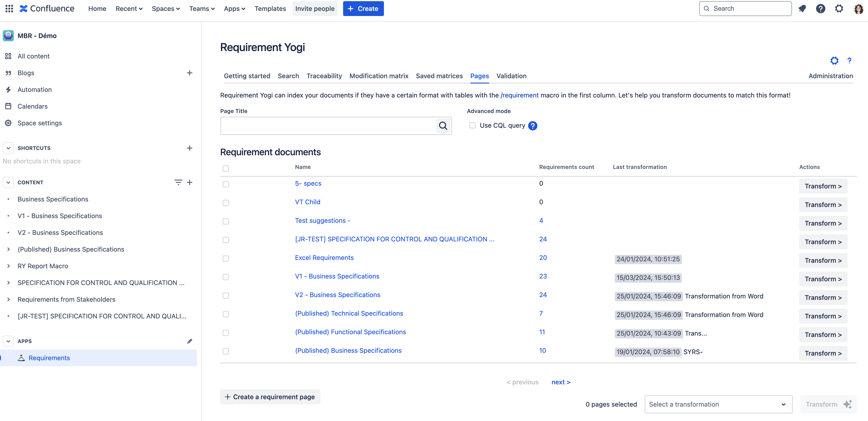
Task: Click the Blogs quote icon
Action: click(8, 73)
